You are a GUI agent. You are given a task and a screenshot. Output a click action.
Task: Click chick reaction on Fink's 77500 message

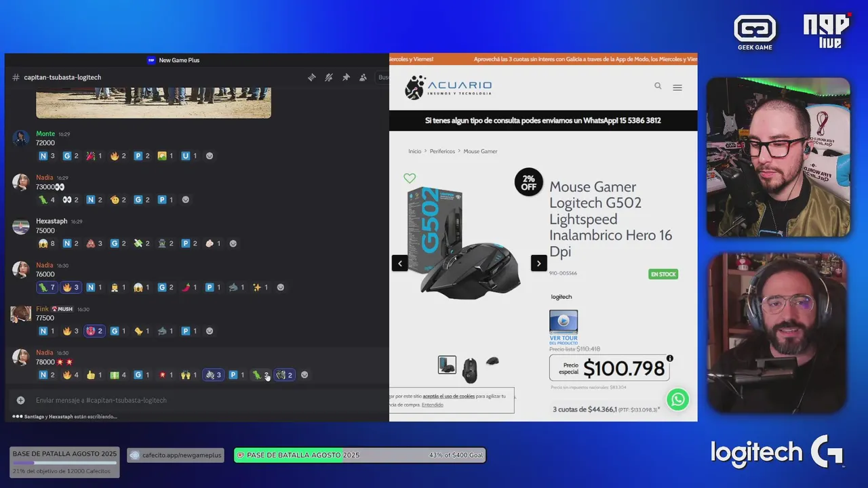tap(142, 331)
